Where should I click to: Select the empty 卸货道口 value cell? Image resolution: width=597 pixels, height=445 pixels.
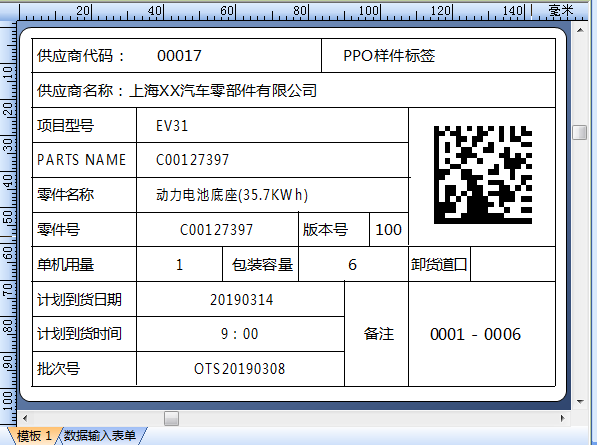(513, 264)
